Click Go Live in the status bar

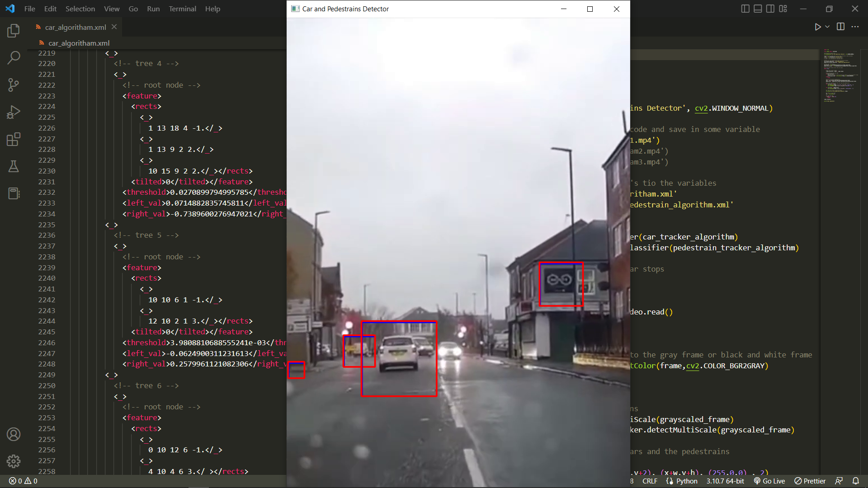[x=769, y=481]
